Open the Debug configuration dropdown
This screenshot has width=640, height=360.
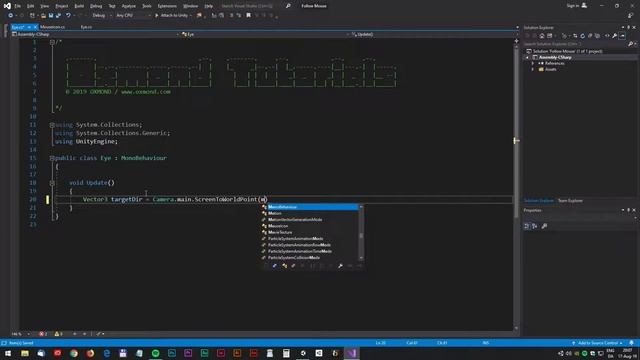point(101,16)
